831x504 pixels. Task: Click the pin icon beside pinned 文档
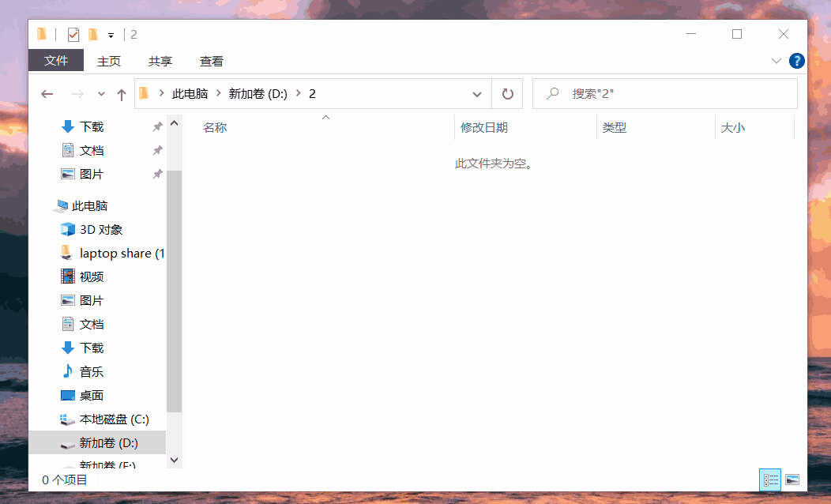(157, 151)
